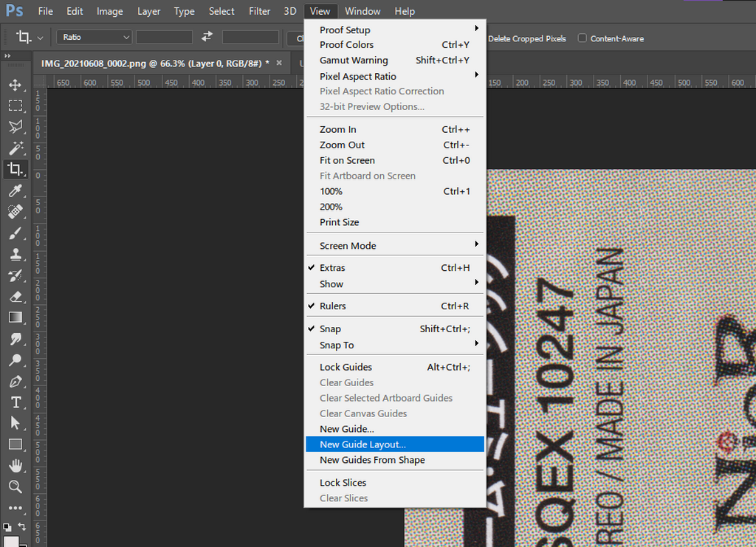Screen dimensions: 756x547
Task: Open the Filter menu
Action: point(259,11)
